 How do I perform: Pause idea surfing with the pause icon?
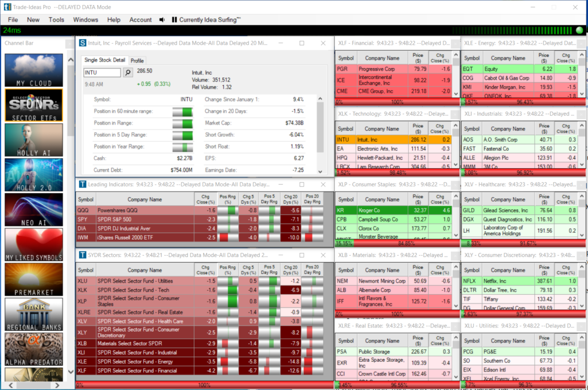[x=175, y=20]
